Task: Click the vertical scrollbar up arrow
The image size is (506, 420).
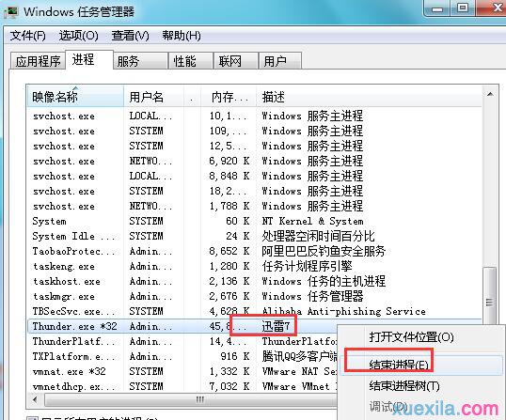Action: click(x=491, y=94)
